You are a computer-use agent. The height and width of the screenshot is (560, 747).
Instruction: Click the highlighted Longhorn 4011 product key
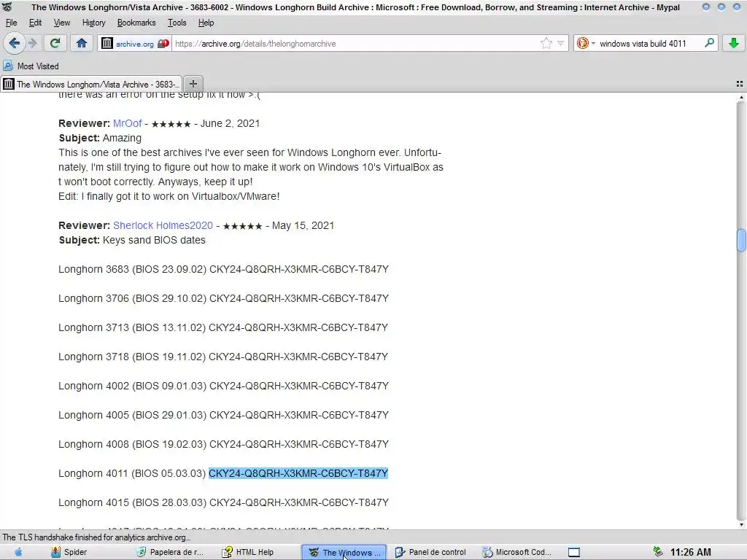click(298, 473)
